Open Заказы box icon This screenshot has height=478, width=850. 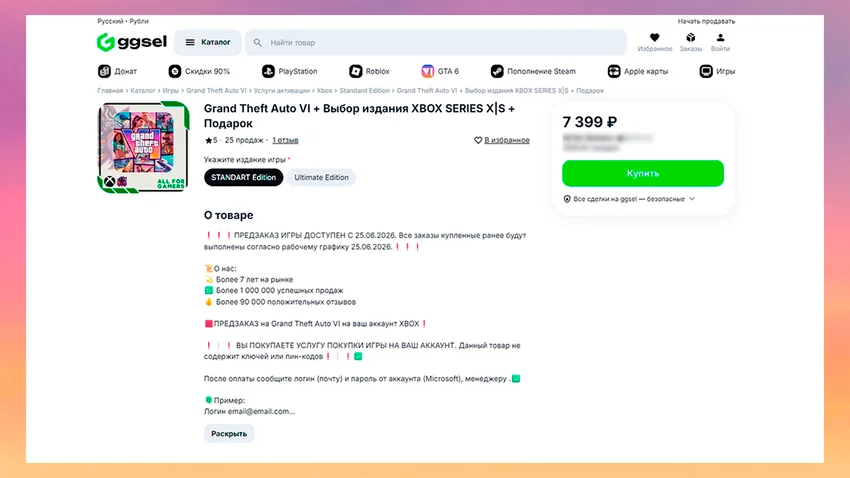coord(691,37)
